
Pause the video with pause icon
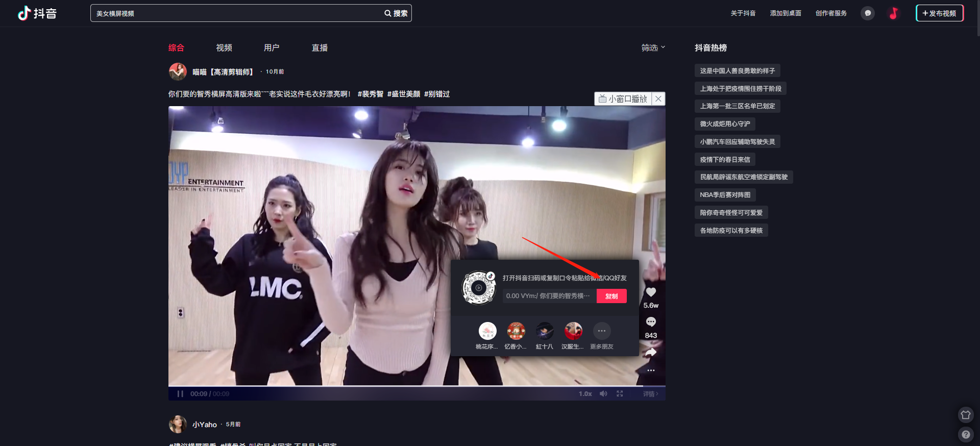pyautogui.click(x=180, y=394)
